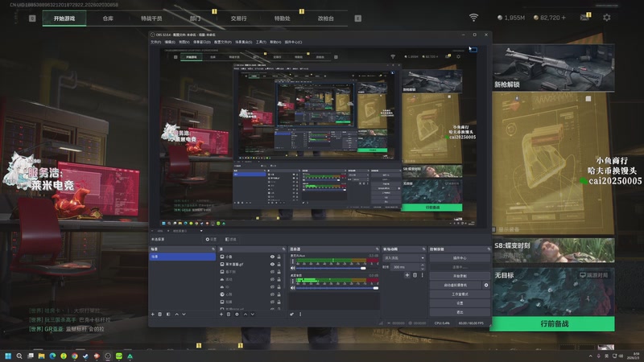
Task: Open the OBS 工具(T) menu
Action: pyautogui.click(x=261, y=42)
